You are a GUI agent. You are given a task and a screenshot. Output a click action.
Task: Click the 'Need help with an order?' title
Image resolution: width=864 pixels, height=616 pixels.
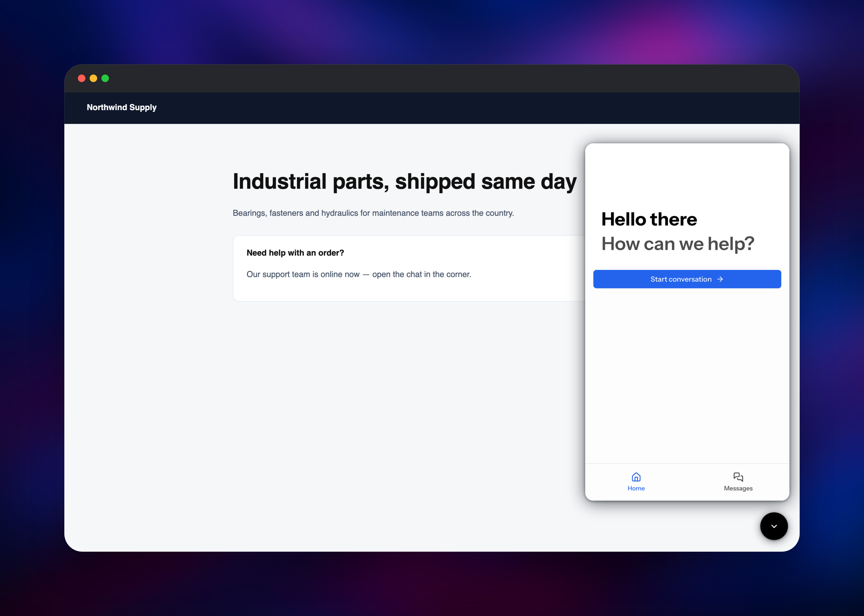pos(295,253)
